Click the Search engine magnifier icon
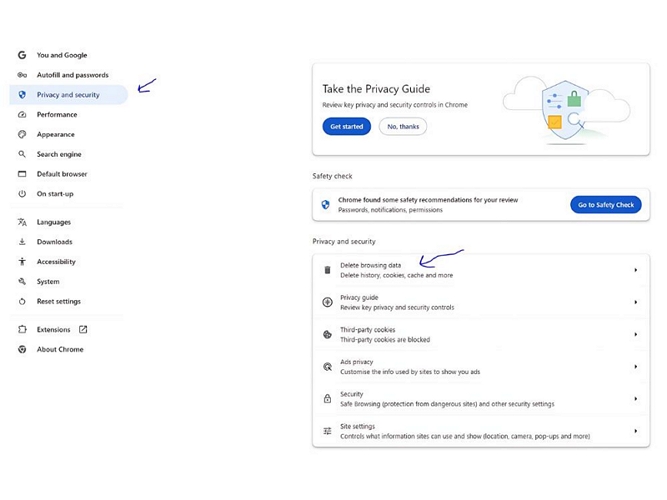Viewport: 667px width, 500px height. point(22,154)
